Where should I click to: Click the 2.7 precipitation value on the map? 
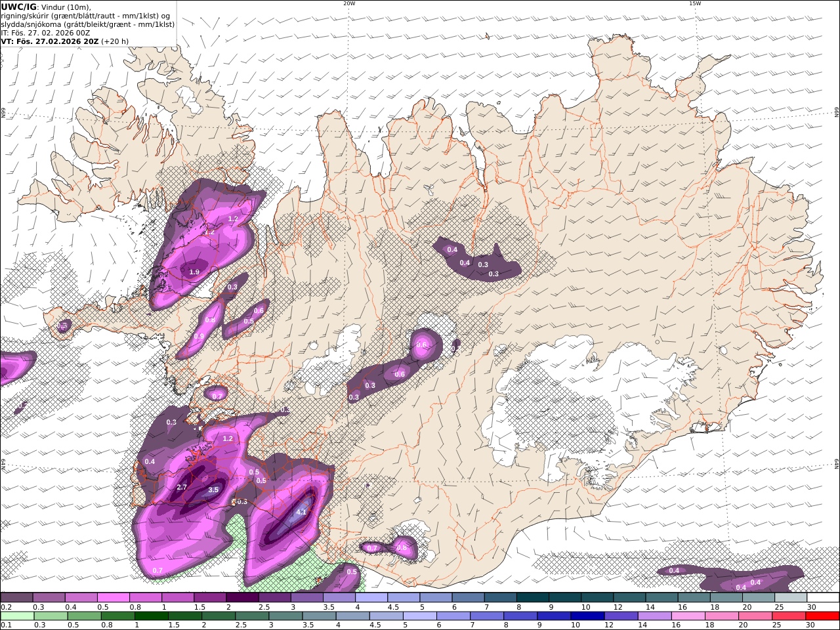point(182,487)
